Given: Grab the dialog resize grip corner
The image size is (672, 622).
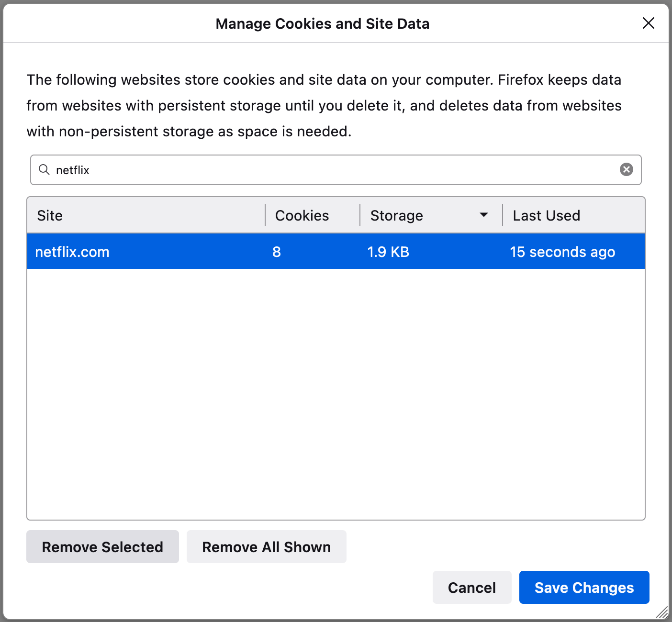Looking at the screenshot, I should [x=662, y=612].
